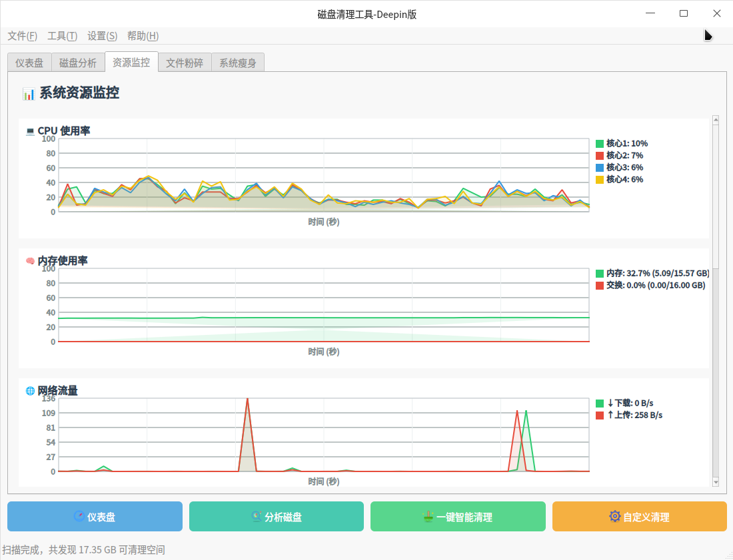733x560 pixels.
Task: Click the computer icon next to CPU 使用率
Action: (30, 131)
